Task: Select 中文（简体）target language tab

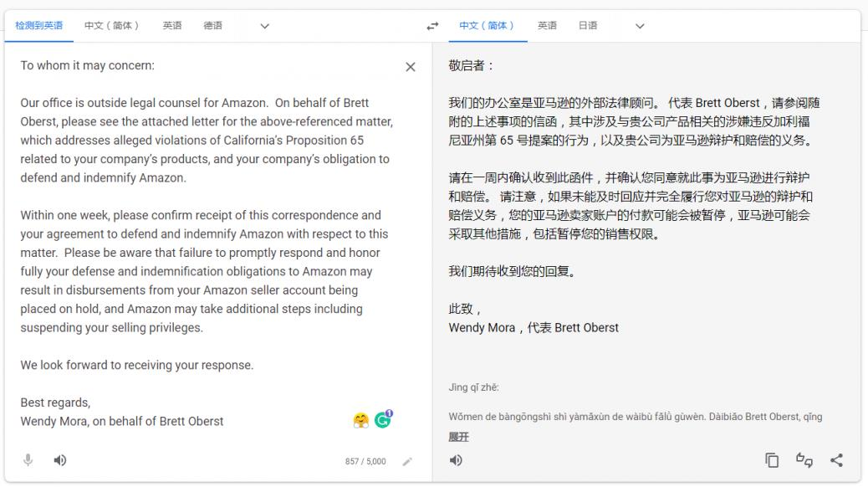Action: tap(488, 25)
